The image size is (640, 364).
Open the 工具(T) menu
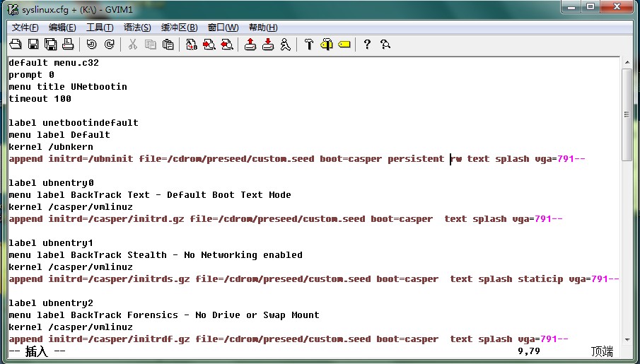pyautogui.click(x=100, y=28)
